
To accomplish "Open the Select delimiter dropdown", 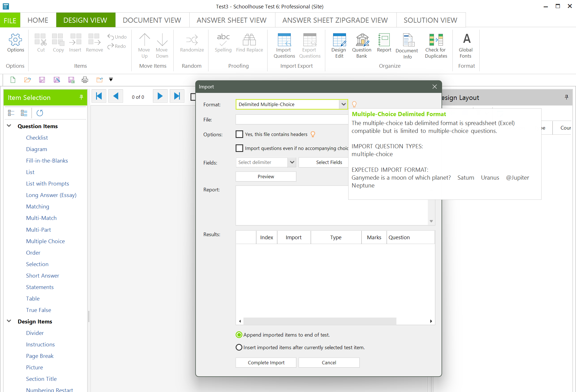I will [x=292, y=162].
